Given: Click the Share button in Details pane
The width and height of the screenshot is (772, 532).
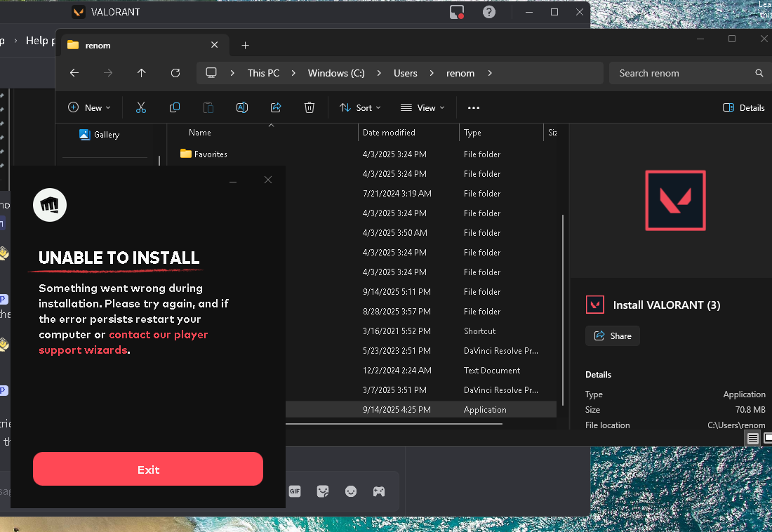Looking at the screenshot, I should [x=613, y=336].
